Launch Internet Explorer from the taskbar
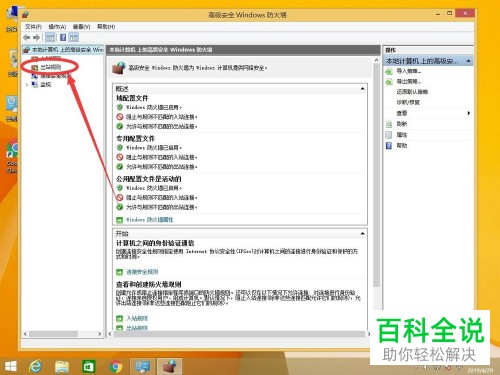Screen dimensions: 500x375 coord(35,366)
